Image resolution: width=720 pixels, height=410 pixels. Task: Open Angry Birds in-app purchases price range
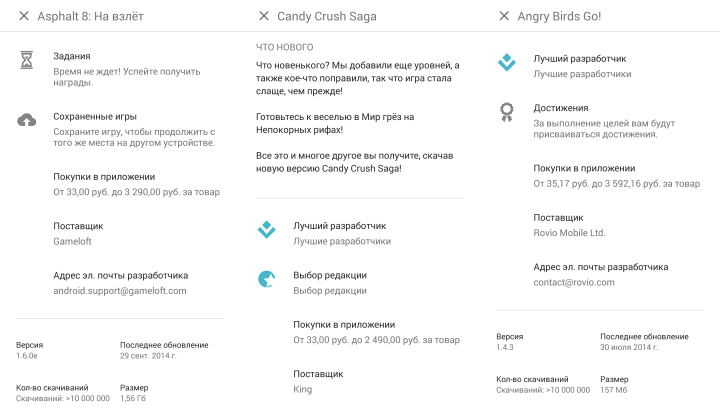(616, 184)
